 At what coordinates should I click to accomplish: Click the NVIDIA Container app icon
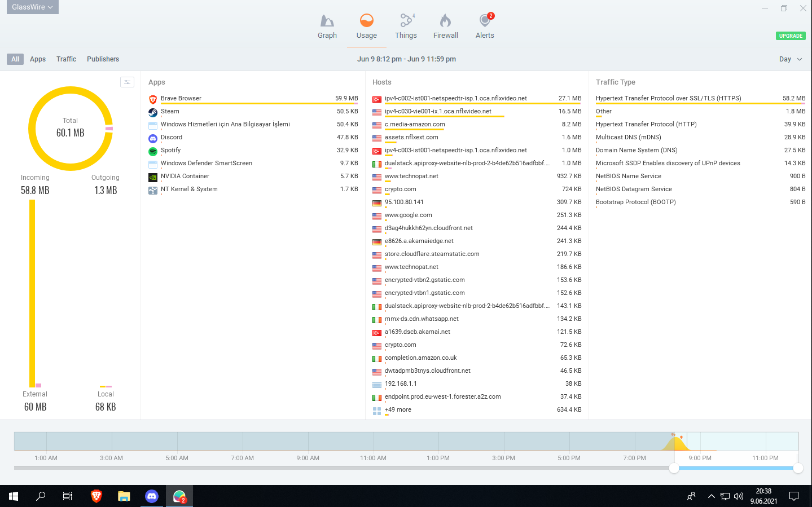tap(153, 177)
